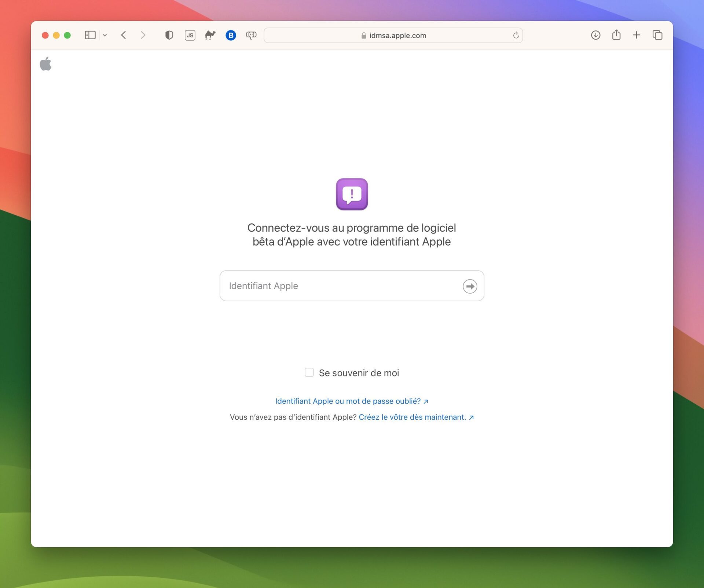The height and width of the screenshot is (588, 704).
Task: Open the blue B extension icon
Action: (231, 35)
